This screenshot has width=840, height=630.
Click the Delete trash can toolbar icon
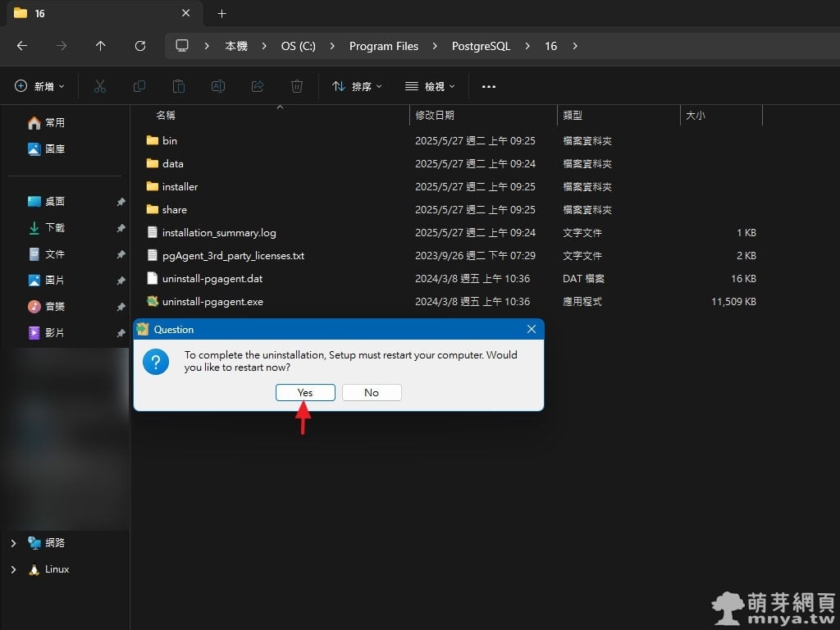(x=297, y=86)
